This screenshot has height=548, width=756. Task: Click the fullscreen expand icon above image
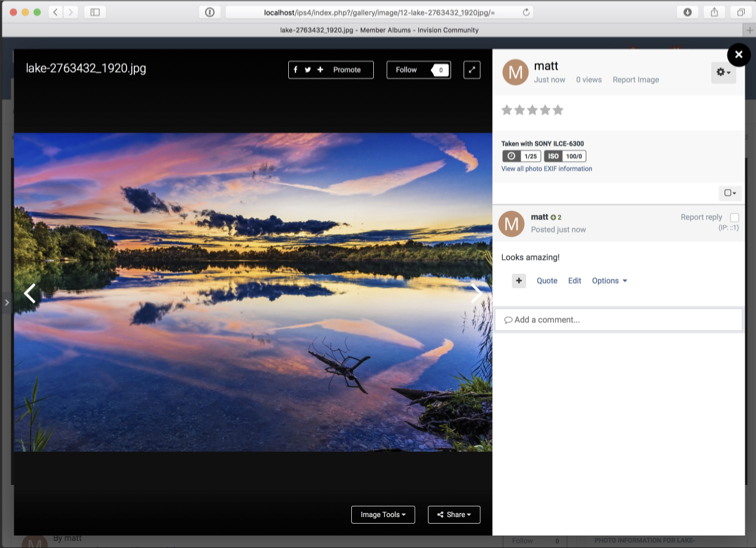click(472, 70)
